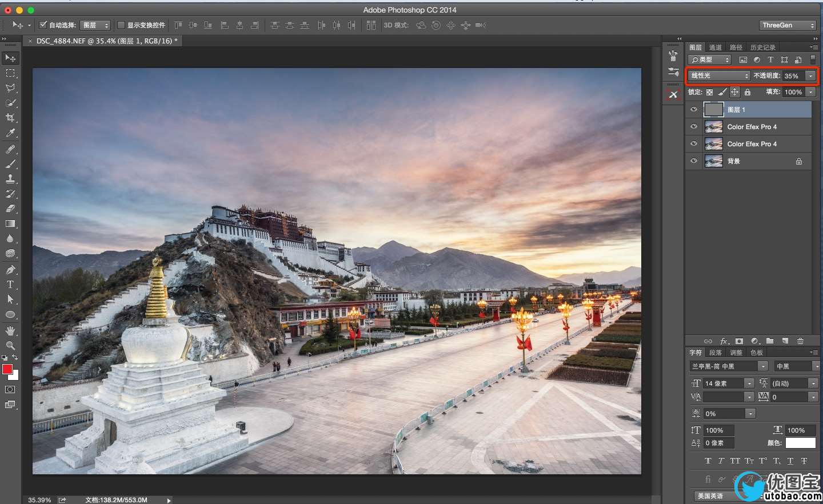Activate the Zoom tool
The height and width of the screenshot is (504, 823).
10,346
